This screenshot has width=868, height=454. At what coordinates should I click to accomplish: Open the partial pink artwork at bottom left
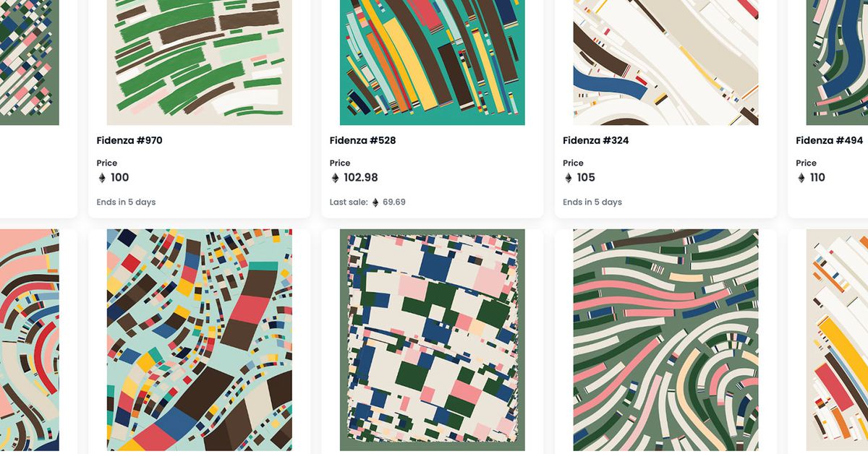(x=30, y=340)
